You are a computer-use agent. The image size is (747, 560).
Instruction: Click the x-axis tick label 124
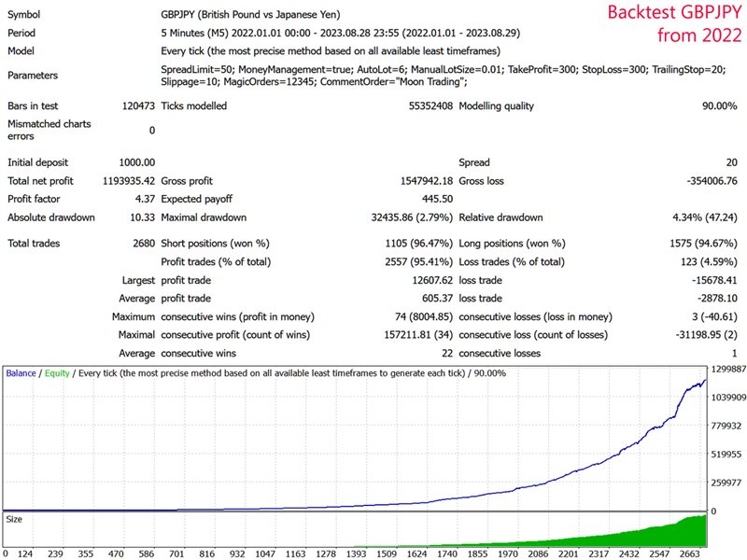point(25,553)
